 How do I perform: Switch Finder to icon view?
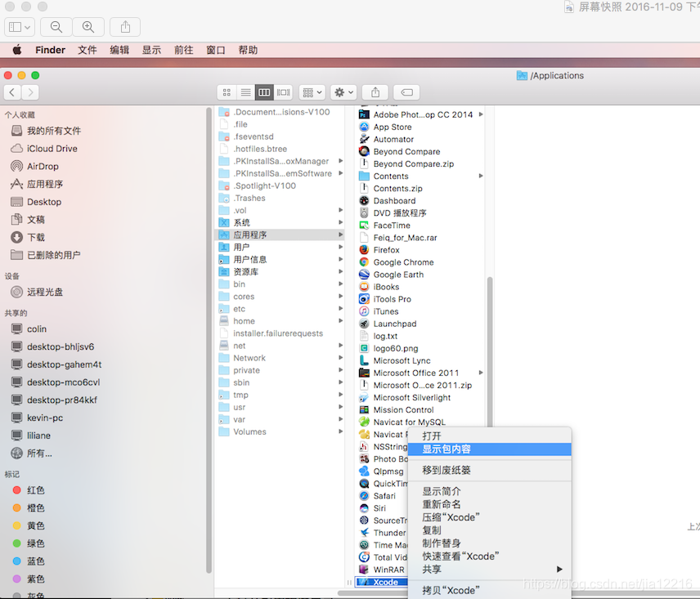pos(227,92)
